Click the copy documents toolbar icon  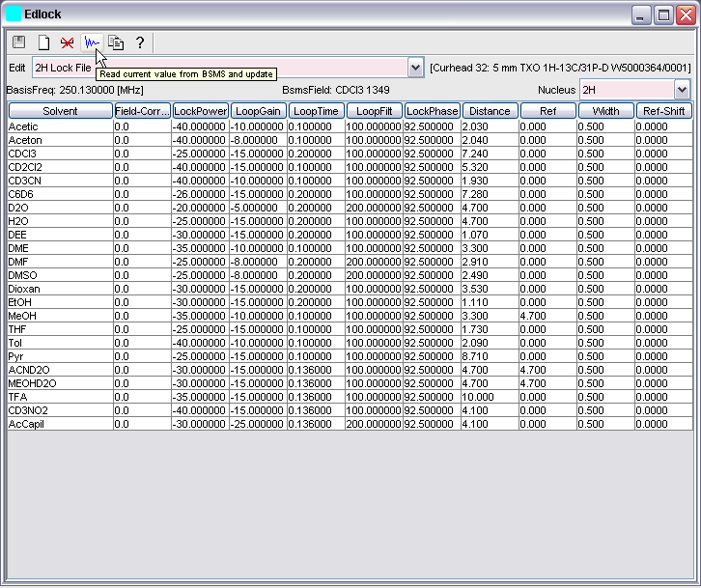pyautogui.click(x=116, y=42)
